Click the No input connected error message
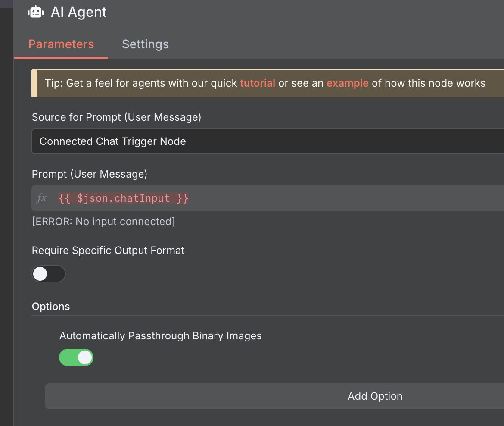 (x=103, y=221)
